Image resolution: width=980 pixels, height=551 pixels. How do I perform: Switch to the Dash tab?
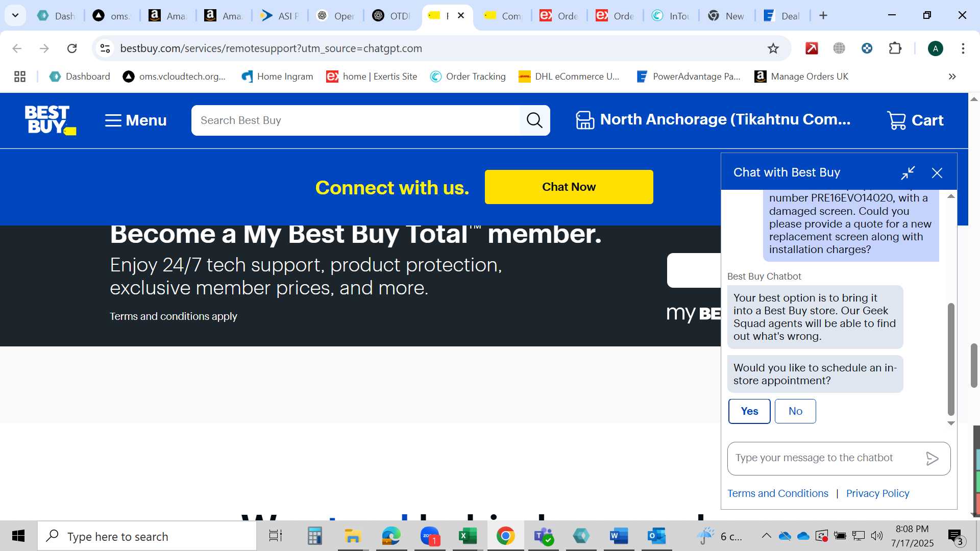[57, 16]
